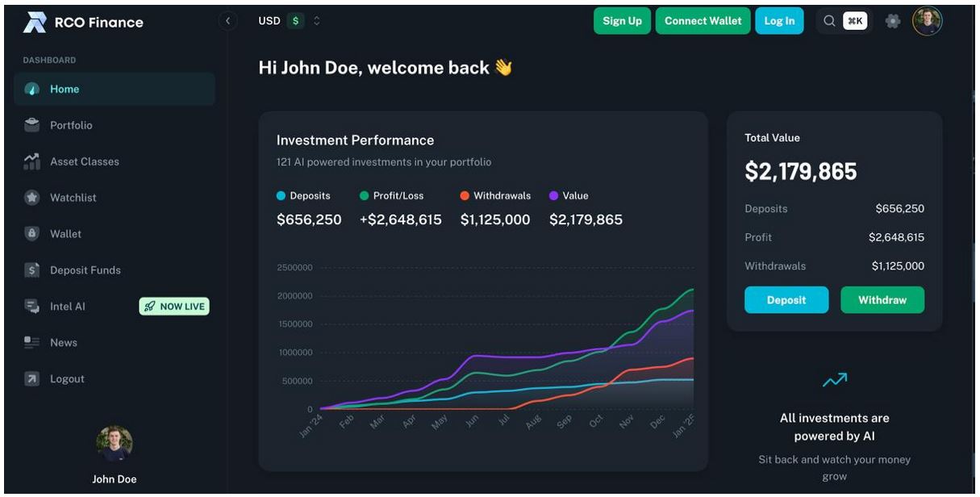Select the Deposit Funds dollar icon

point(32,270)
